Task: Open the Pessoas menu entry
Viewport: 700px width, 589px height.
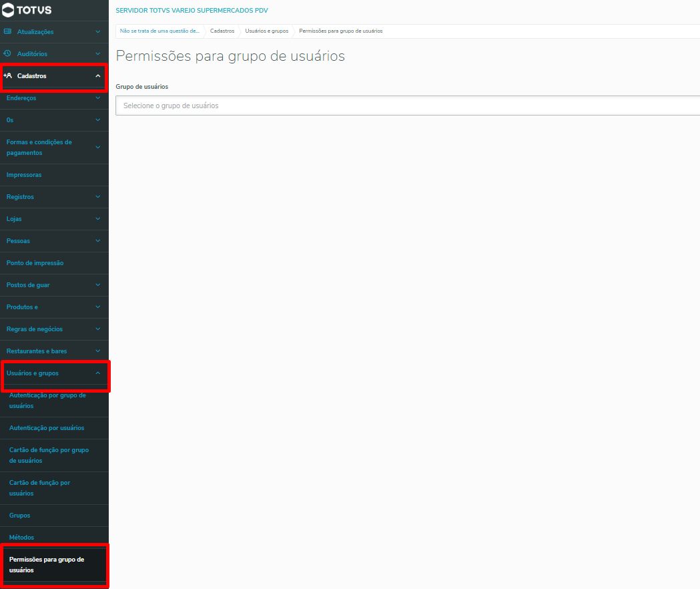Action: (x=54, y=241)
